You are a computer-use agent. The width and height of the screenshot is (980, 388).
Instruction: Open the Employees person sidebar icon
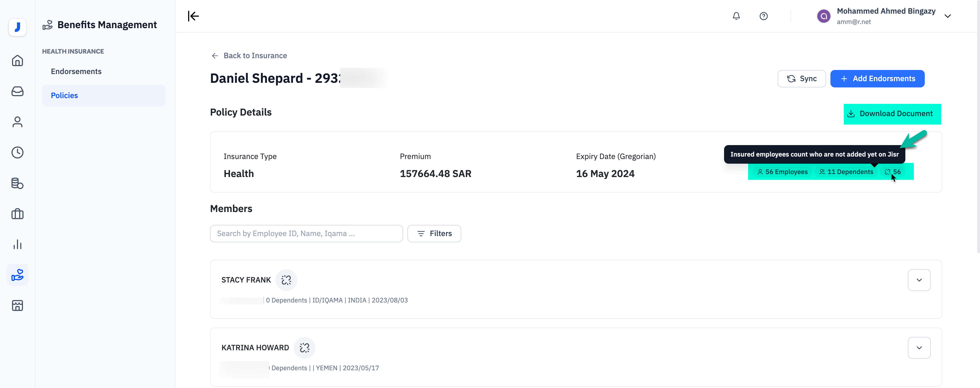17,122
